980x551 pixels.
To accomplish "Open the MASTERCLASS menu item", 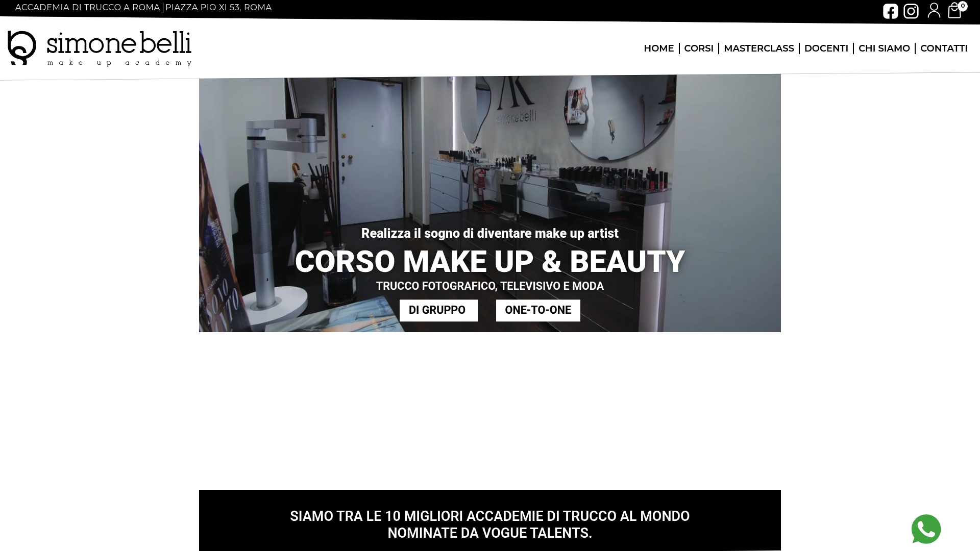I will [x=758, y=48].
